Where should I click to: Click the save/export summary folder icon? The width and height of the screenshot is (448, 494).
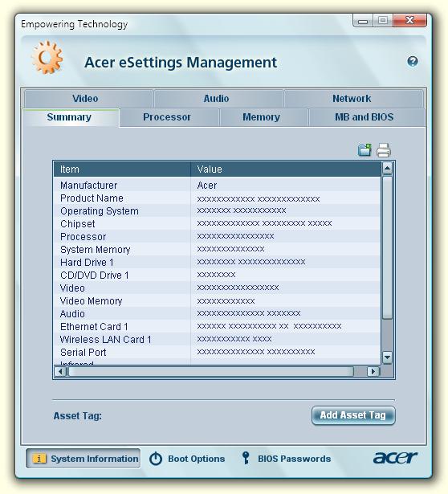coord(365,150)
